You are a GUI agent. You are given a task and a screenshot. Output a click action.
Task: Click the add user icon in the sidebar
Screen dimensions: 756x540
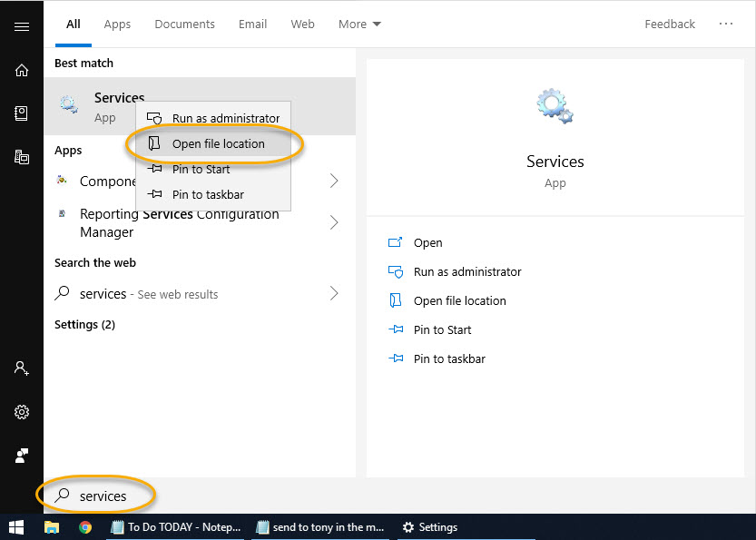[22, 368]
